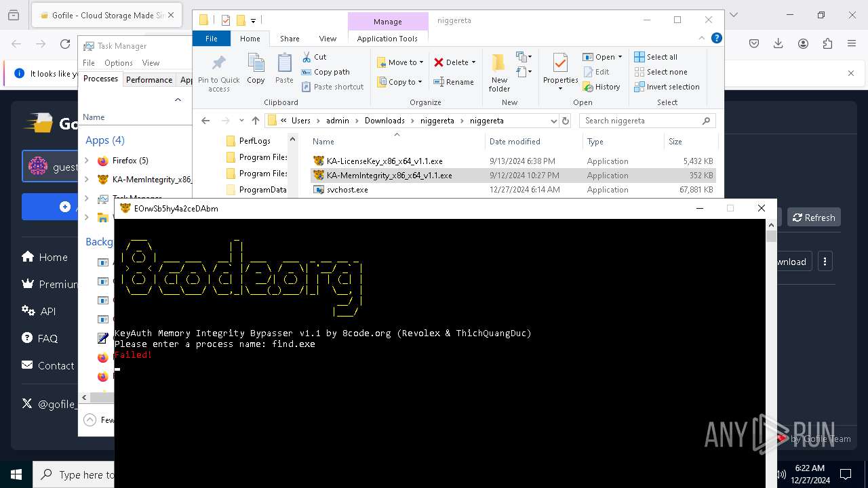Open the File tab in Explorer
Screen dimensions: 868x488
click(x=212, y=39)
